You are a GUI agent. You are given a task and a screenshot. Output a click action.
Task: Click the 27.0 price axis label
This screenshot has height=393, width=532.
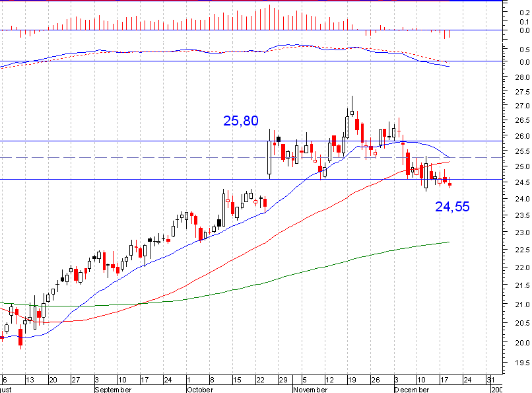point(523,106)
